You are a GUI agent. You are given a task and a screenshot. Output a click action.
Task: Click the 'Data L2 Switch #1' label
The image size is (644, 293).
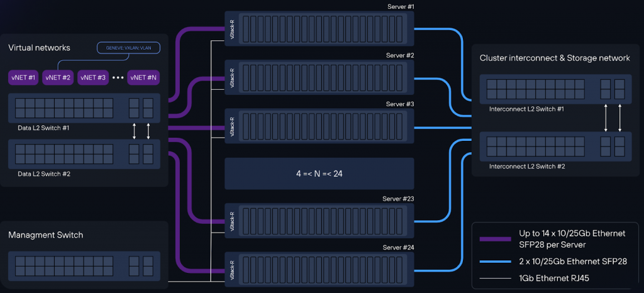(43, 128)
